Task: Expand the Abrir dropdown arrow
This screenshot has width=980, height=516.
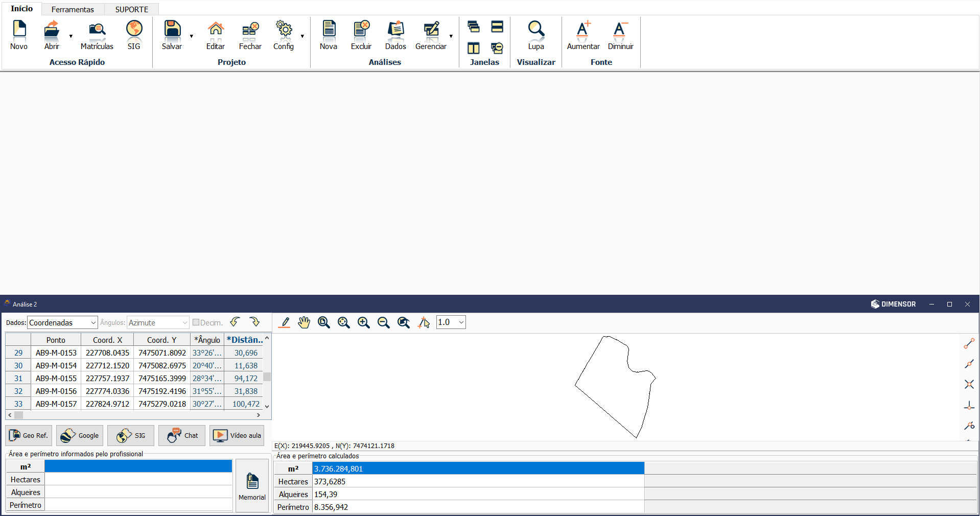Action: [x=71, y=36]
